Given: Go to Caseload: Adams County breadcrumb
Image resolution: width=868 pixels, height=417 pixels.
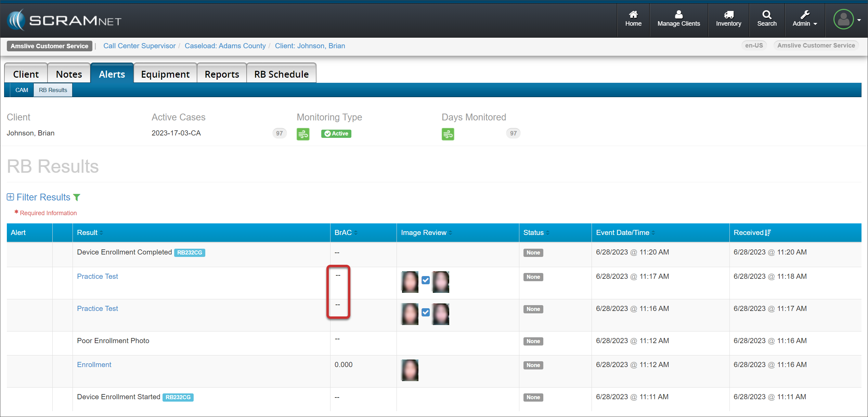Looking at the screenshot, I should 225,46.
